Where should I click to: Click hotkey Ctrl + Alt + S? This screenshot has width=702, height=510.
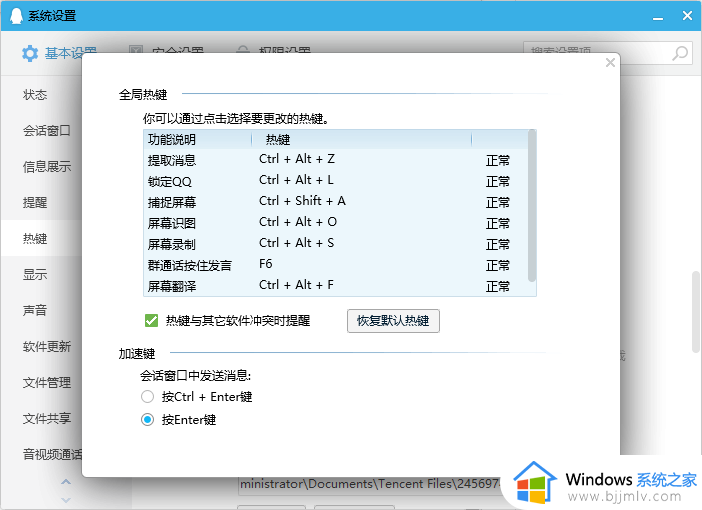296,243
